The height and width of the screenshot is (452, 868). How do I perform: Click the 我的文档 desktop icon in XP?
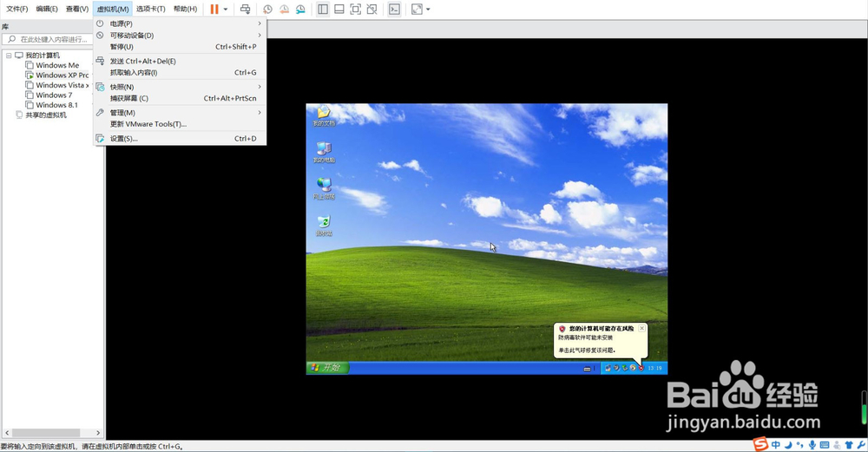point(324,116)
